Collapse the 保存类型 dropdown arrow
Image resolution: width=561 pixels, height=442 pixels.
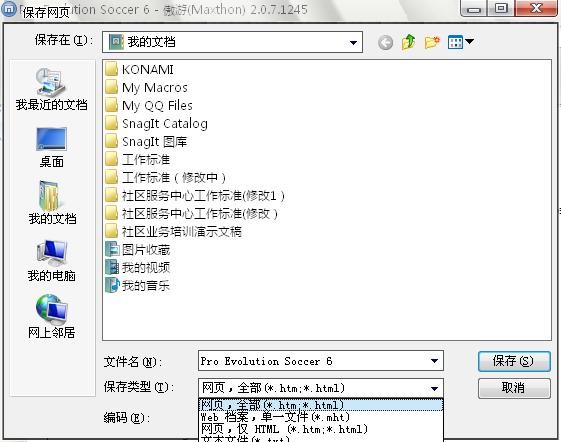(x=434, y=388)
